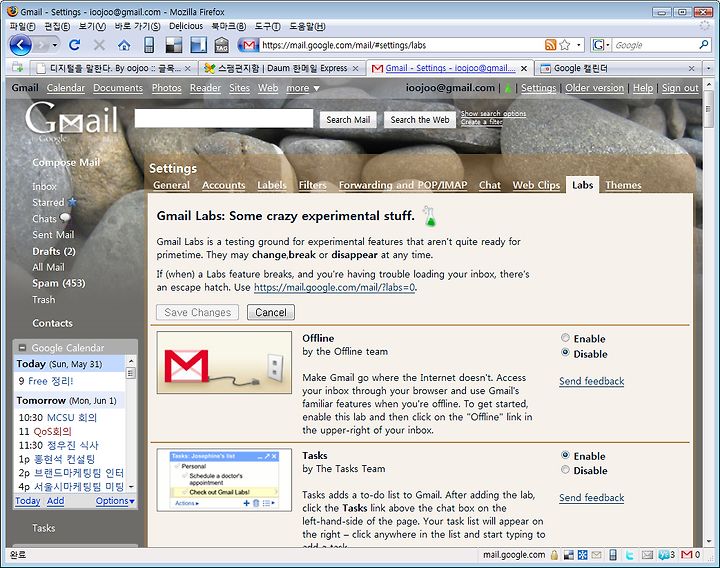Click the star icon beside Starred

tap(72, 202)
